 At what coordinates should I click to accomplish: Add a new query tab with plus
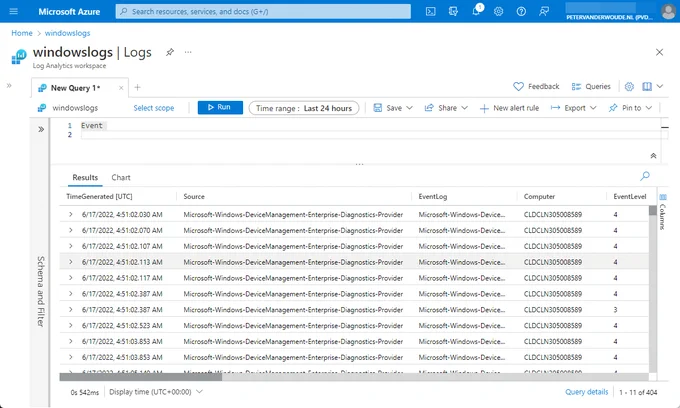[137, 88]
